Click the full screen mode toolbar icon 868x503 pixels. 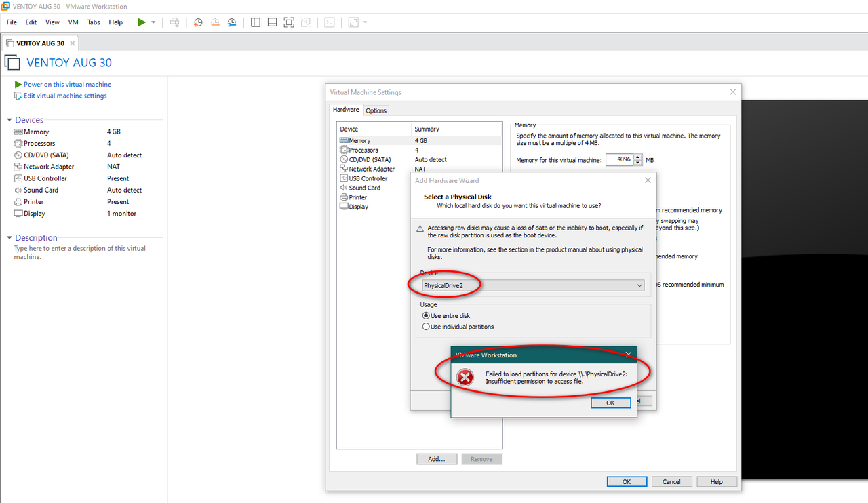pos(289,22)
